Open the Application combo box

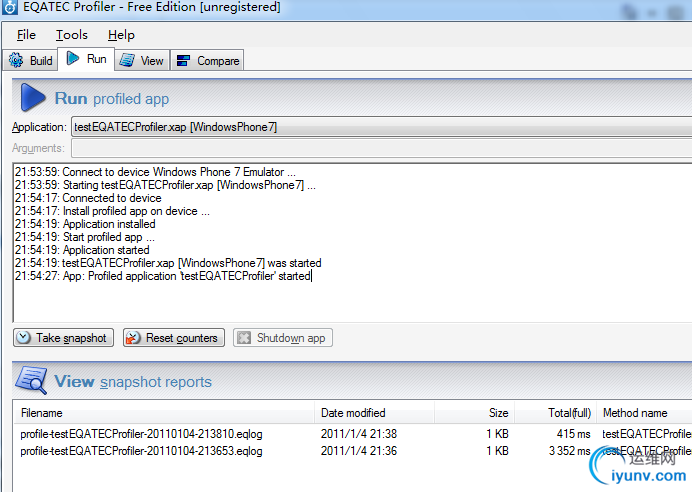click(381, 127)
